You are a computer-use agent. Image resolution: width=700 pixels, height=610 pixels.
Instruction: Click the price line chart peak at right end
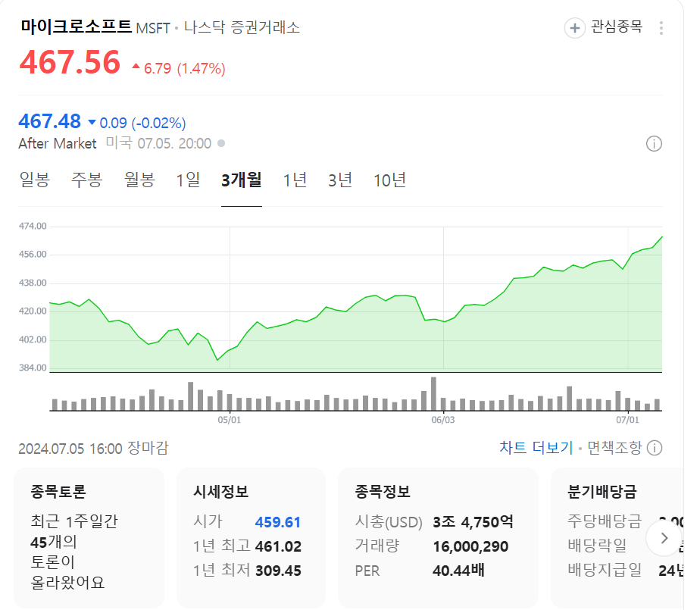pyautogui.click(x=661, y=237)
